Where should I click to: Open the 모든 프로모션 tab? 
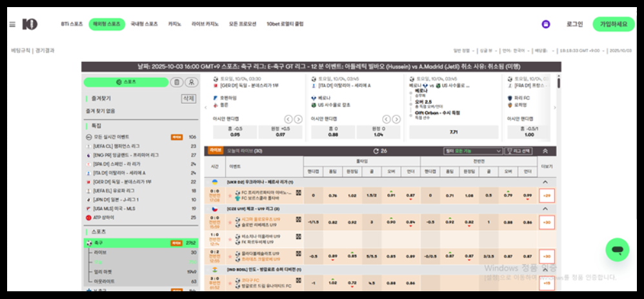pos(243,24)
